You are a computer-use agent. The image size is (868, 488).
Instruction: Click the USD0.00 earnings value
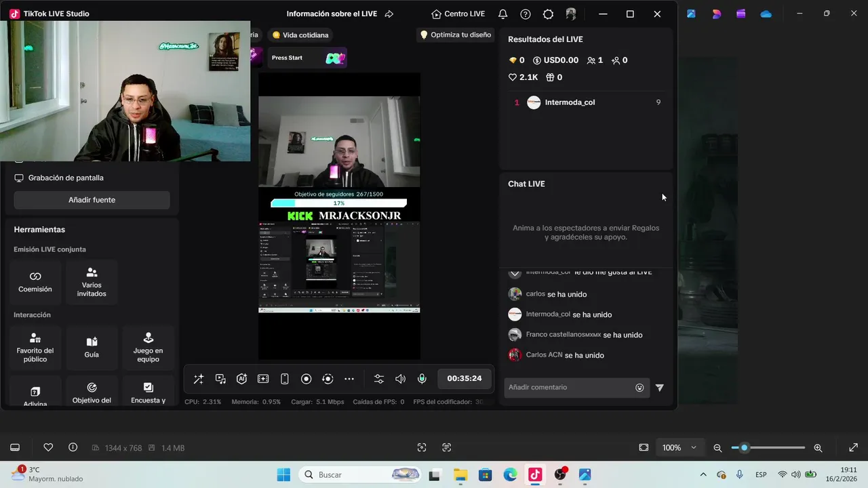(x=555, y=60)
